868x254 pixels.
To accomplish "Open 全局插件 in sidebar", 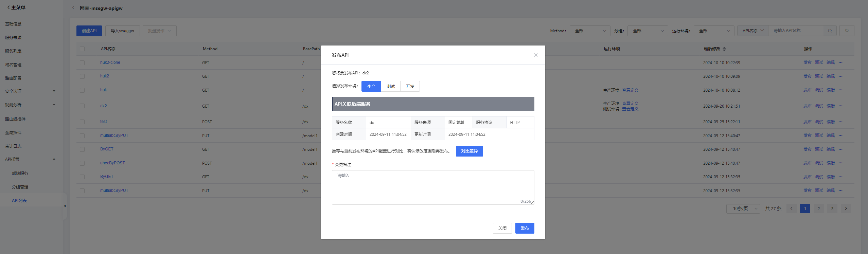I will [13, 132].
